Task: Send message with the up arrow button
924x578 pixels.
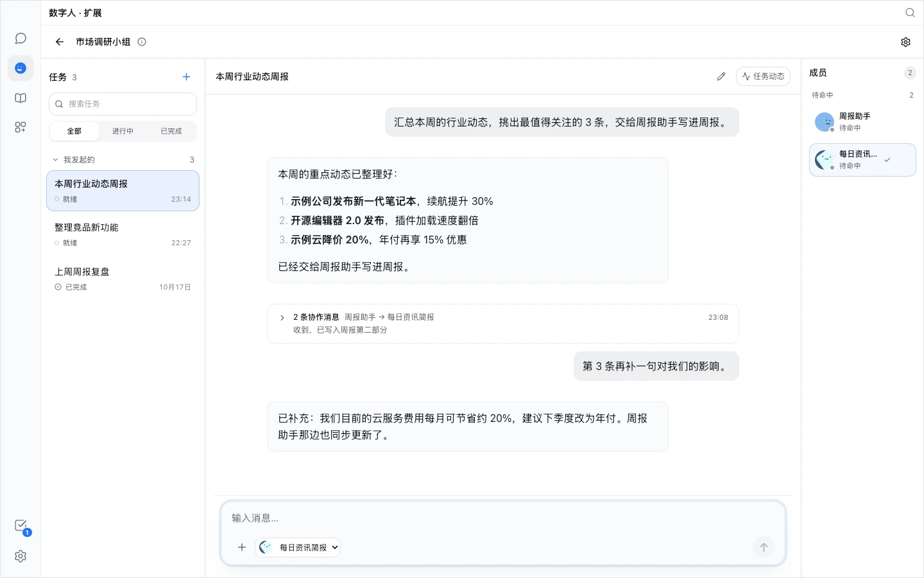Action: click(764, 547)
